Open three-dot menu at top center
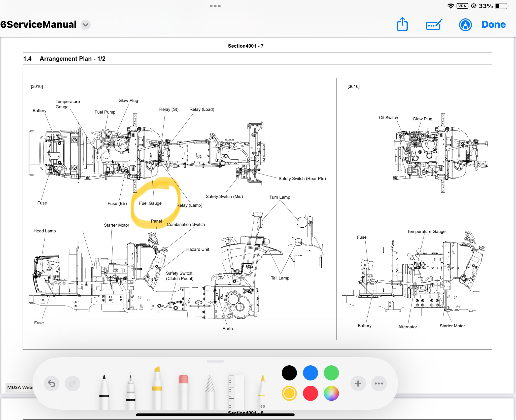 215,6
